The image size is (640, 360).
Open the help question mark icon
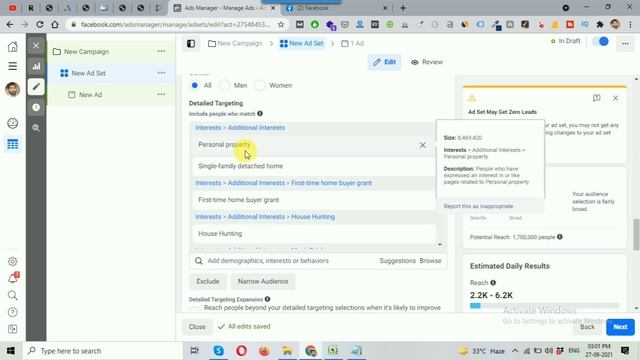click(x=13, y=312)
